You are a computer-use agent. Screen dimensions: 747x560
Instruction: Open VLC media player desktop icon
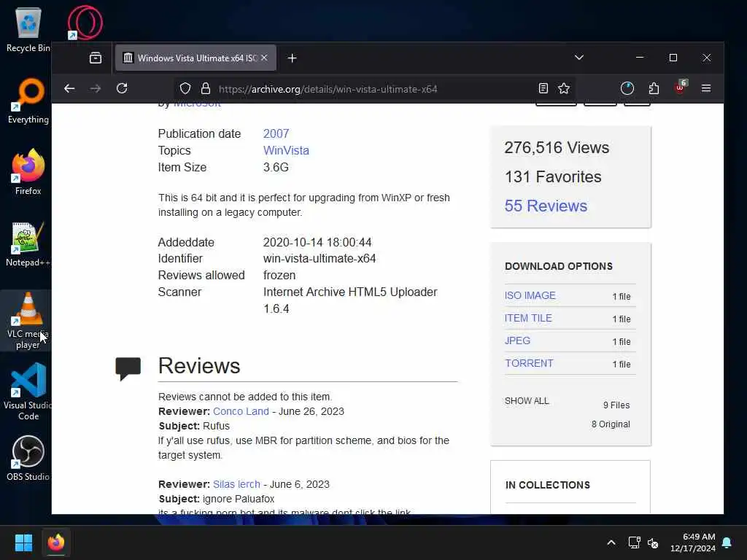tap(28, 320)
